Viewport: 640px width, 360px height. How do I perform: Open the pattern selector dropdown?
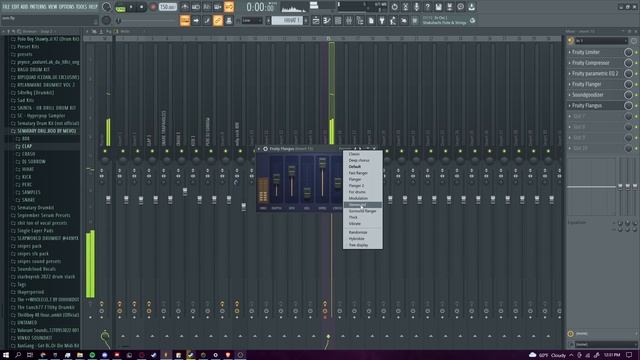point(287,20)
